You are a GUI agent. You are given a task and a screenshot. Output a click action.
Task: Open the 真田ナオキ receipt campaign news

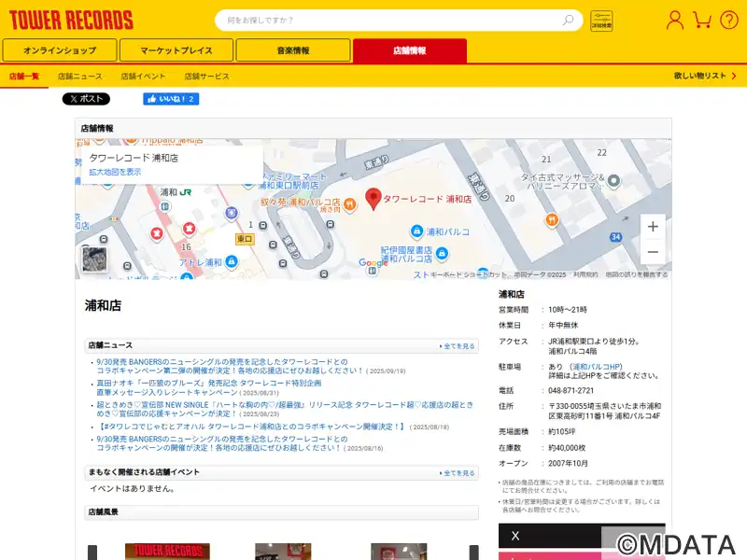tap(209, 387)
